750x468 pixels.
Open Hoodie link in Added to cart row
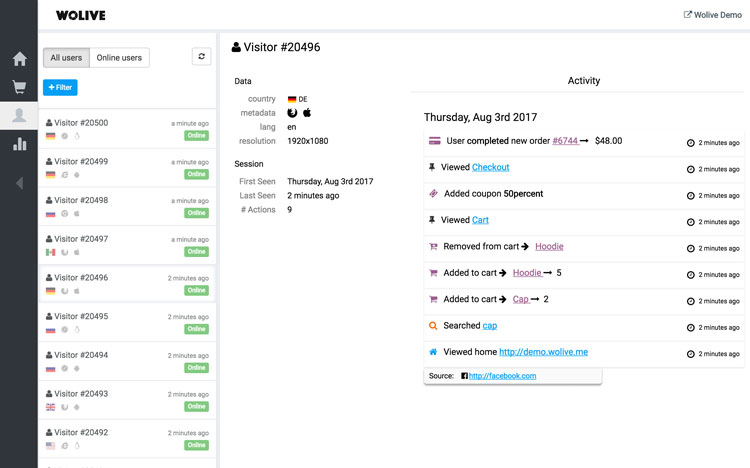(527, 273)
